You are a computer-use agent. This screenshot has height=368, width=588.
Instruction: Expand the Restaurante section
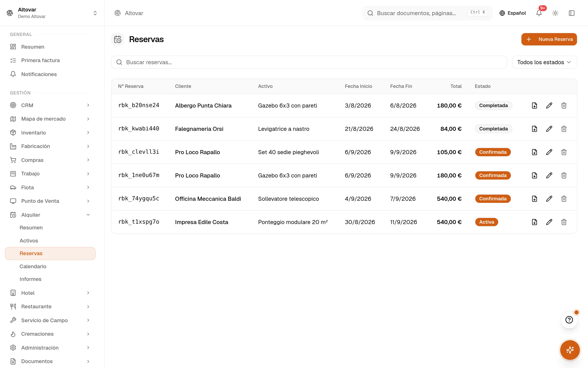click(50, 306)
